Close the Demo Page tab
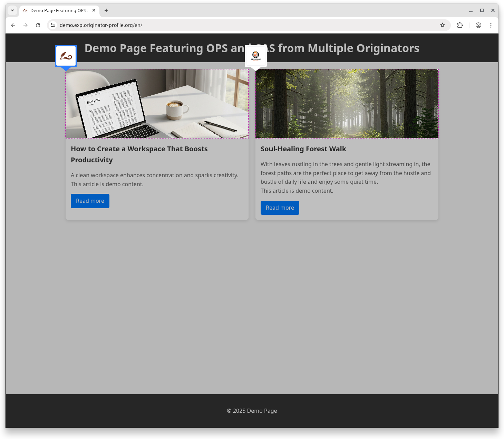Screen dimensions: 504x439 point(94,10)
